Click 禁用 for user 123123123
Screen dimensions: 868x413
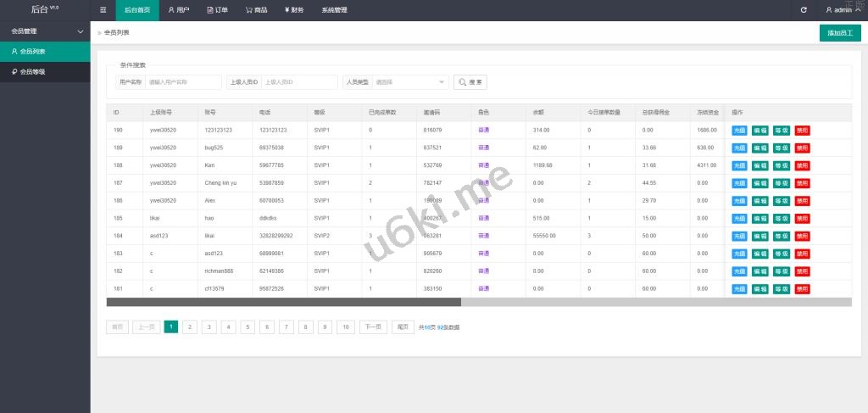point(802,130)
